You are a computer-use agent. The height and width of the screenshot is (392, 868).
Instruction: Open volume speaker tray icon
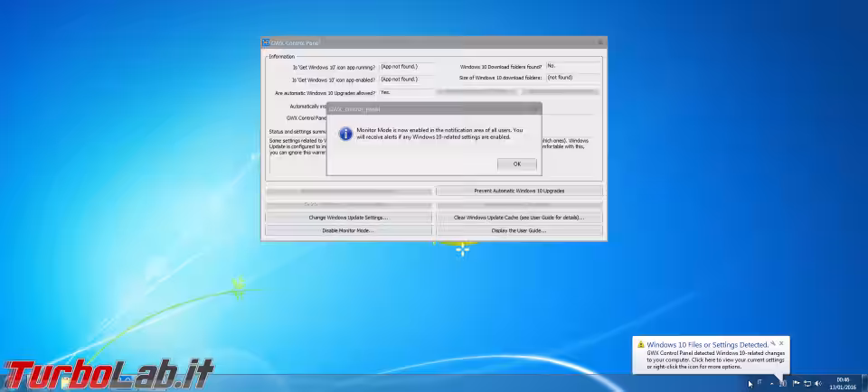[x=818, y=384]
